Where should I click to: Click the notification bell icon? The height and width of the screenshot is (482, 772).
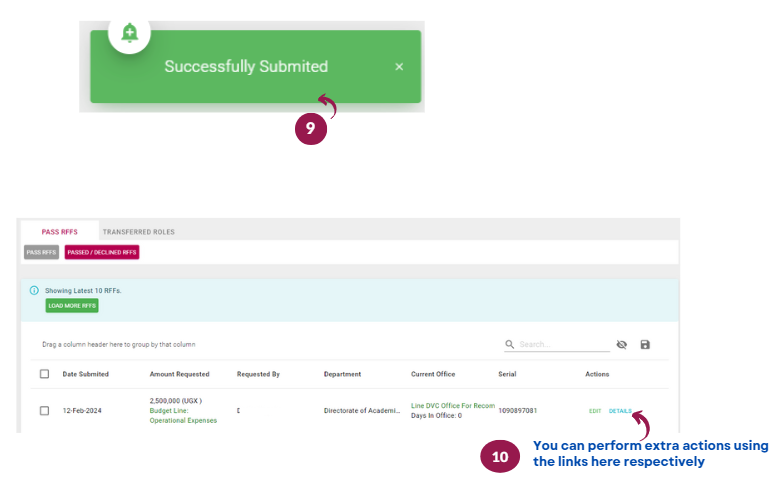129,33
